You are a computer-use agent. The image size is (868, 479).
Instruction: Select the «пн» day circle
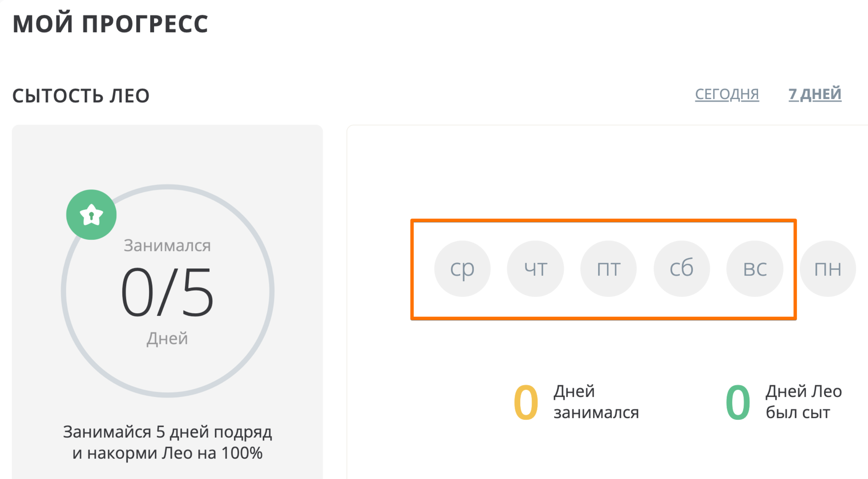point(828,269)
